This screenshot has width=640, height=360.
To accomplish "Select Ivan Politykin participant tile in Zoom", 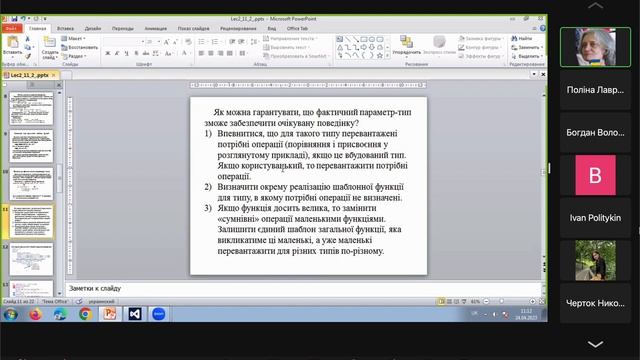I will coord(595,218).
